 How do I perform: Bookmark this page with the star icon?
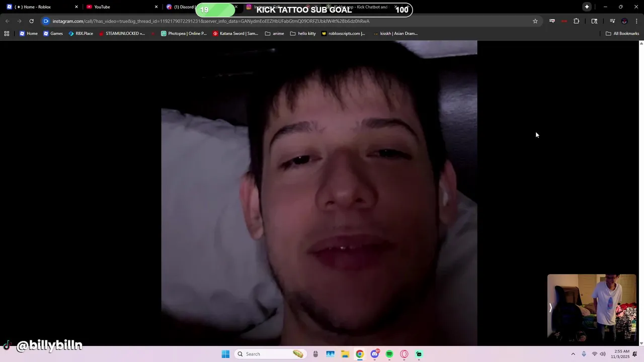click(535, 21)
